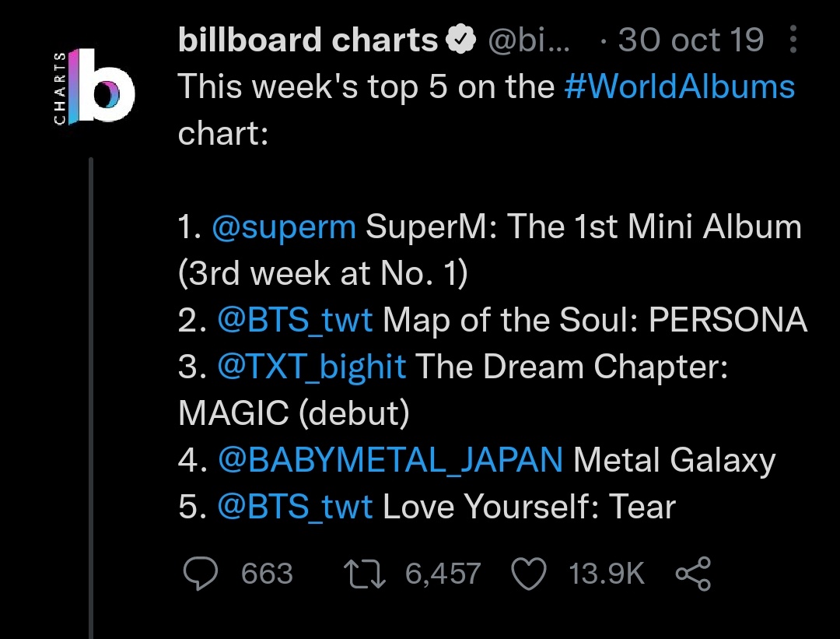This screenshot has height=639, width=840.
Task: Tap the Billboard Charts profile avatar
Action: tap(94, 86)
